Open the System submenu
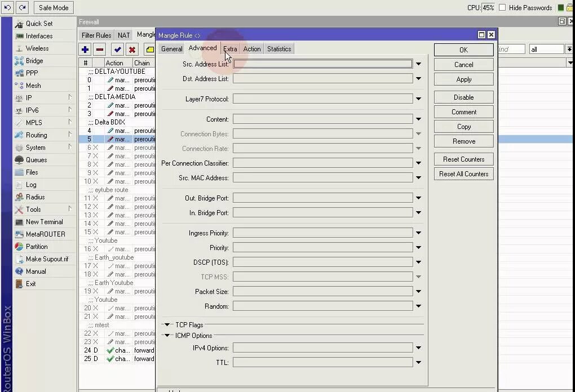 click(x=36, y=148)
